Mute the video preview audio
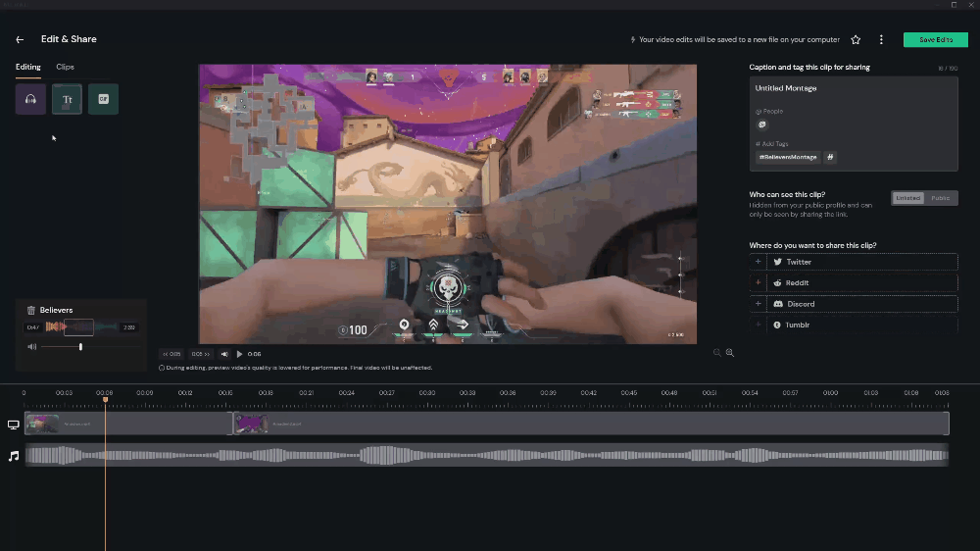 (x=224, y=354)
